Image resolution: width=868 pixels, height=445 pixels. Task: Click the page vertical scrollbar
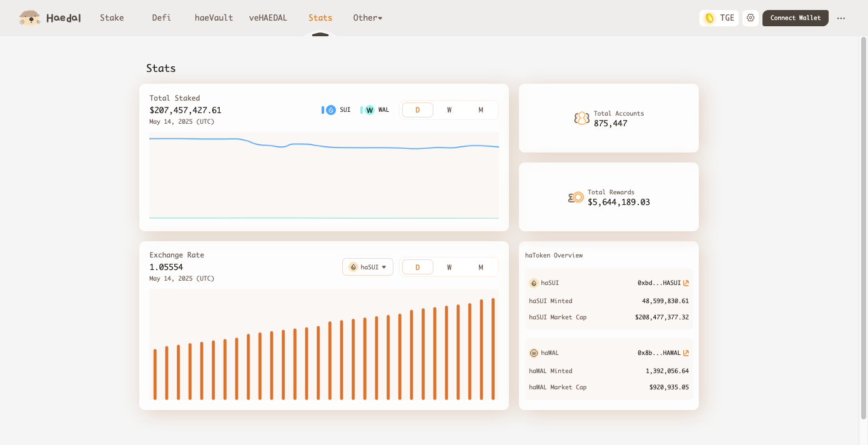pos(864,227)
